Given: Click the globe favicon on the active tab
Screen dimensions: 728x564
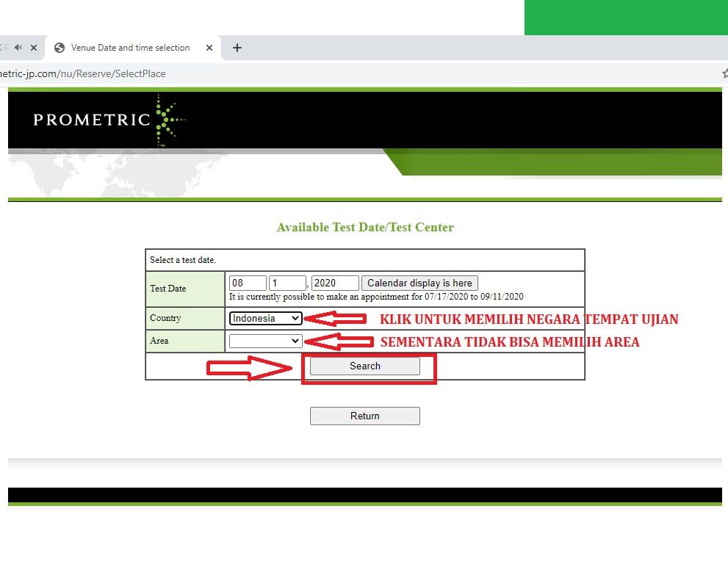Looking at the screenshot, I should pos(60,48).
